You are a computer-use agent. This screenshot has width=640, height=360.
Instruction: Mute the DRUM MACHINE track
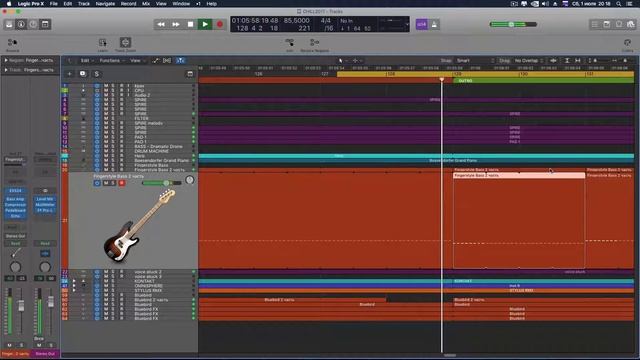pos(106,151)
